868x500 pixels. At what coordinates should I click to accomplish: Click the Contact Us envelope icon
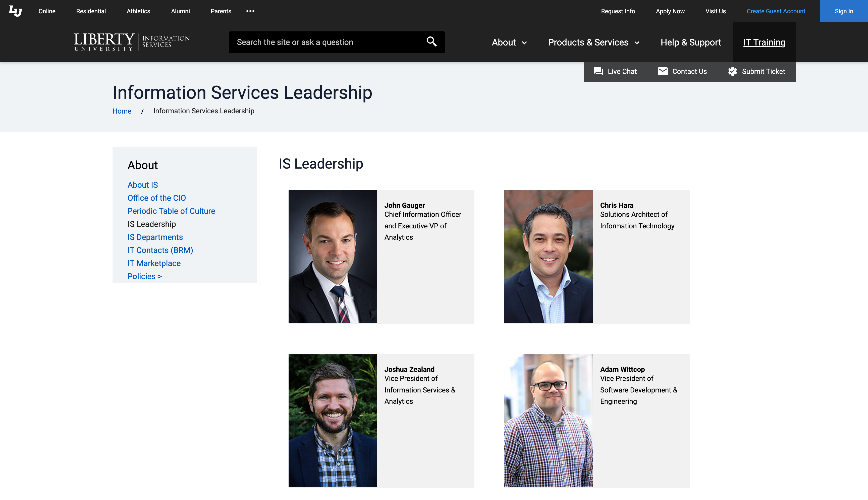point(662,71)
